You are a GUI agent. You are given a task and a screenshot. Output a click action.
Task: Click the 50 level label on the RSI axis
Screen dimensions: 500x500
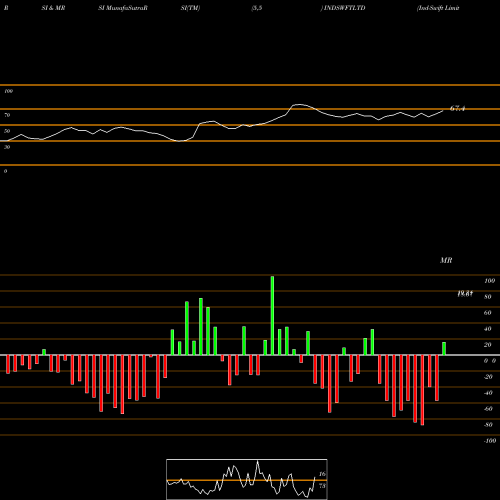[x=7, y=131]
